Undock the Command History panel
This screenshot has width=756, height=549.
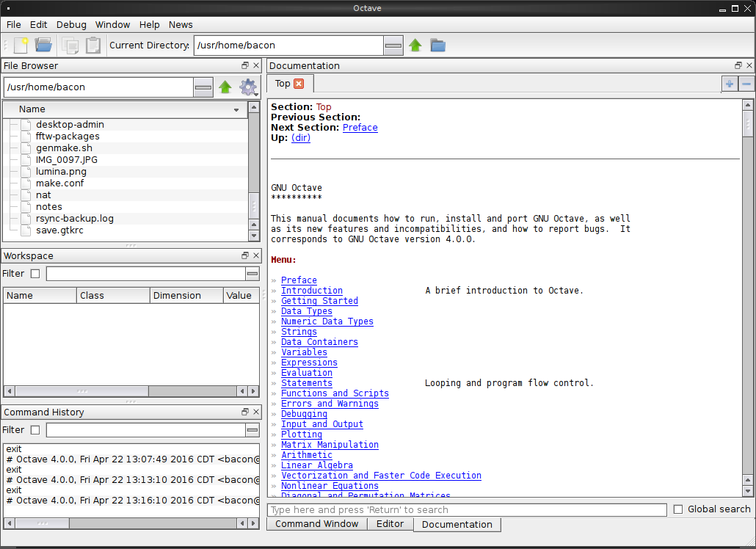pyautogui.click(x=245, y=412)
